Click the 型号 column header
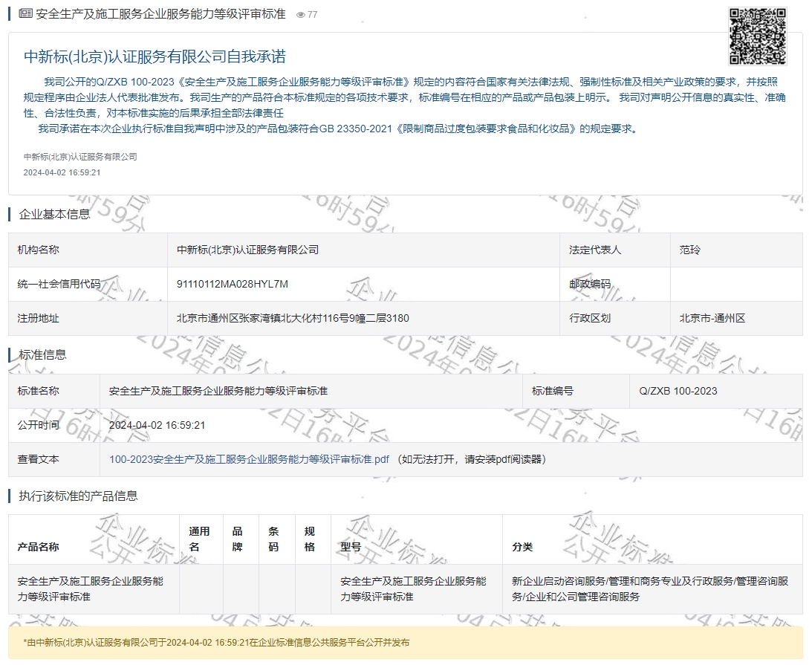 tap(417, 539)
